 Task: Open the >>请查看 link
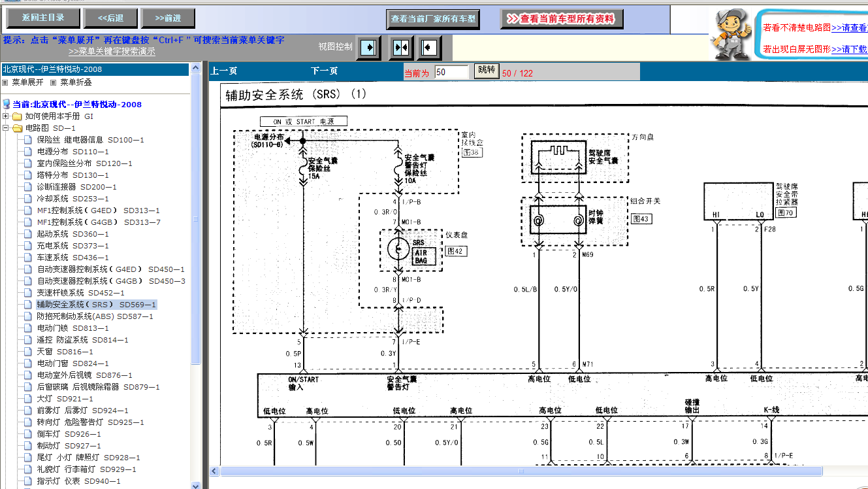pos(849,27)
